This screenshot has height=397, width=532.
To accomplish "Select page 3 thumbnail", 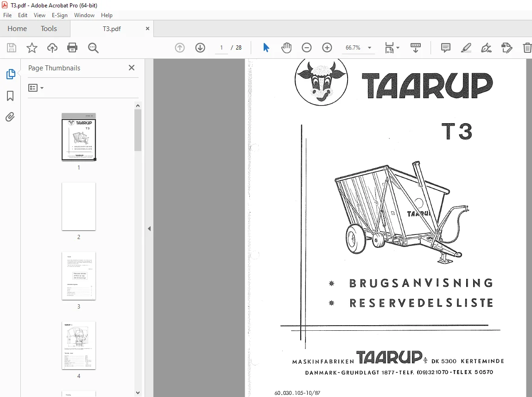I will (x=79, y=276).
